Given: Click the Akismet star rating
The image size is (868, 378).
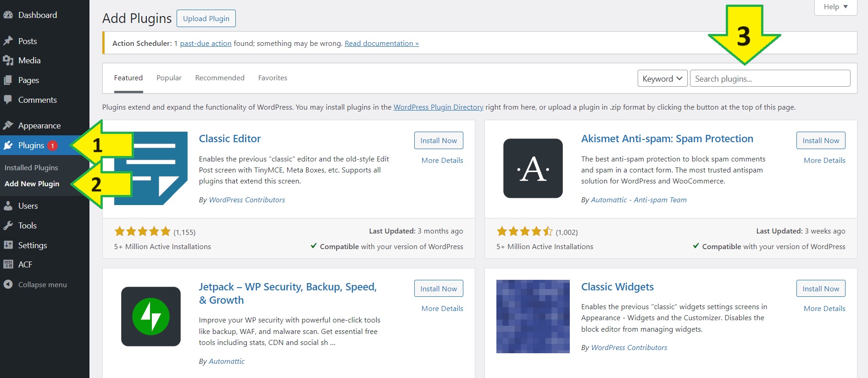Looking at the screenshot, I should pyautogui.click(x=525, y=232).
